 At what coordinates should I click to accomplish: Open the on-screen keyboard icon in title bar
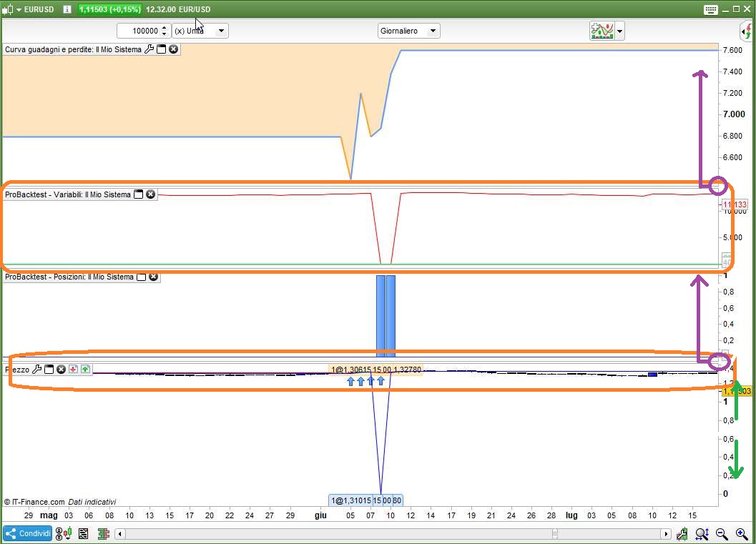pyautogui.click(x=710, y=9)
